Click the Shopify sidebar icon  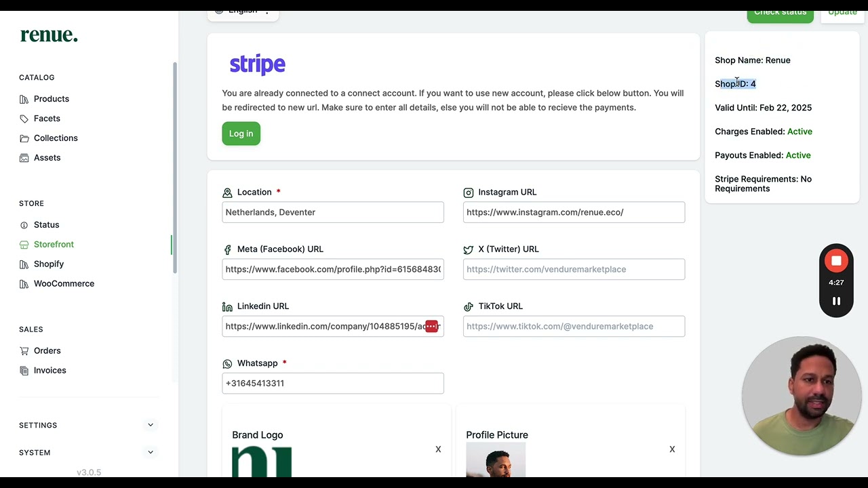pos(24,264)
